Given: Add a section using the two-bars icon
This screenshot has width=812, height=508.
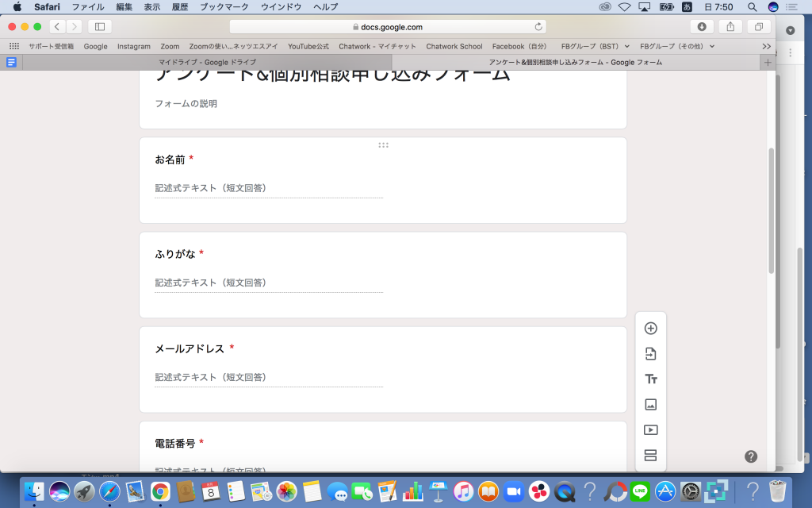Looking at the screenshot, I should 650,455.
